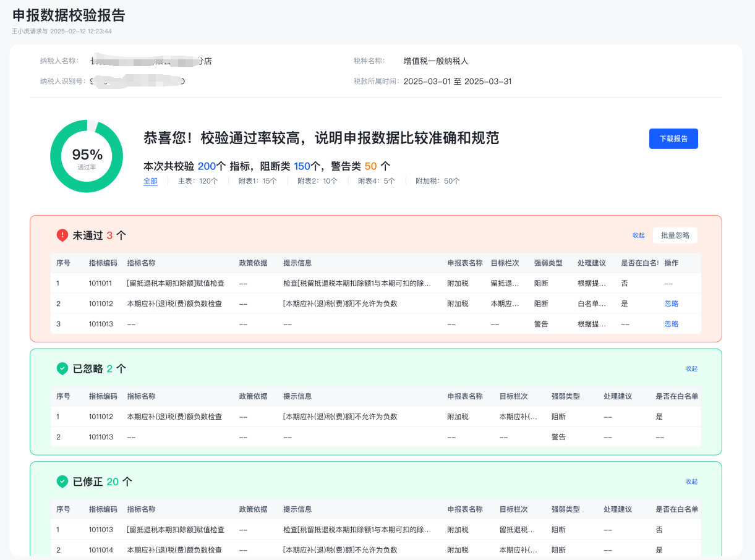Click the green shield icon beside 已修正
This screenshot has height=560, width=755.
pyautogui.click(x=62, y=482)
